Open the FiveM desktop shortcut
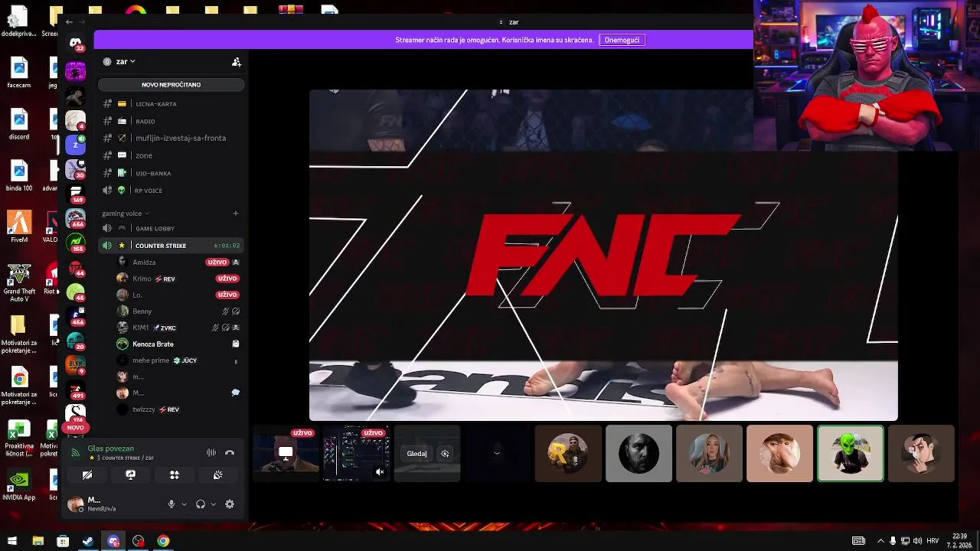Screen dimensions: 980x551 point(19,227)
